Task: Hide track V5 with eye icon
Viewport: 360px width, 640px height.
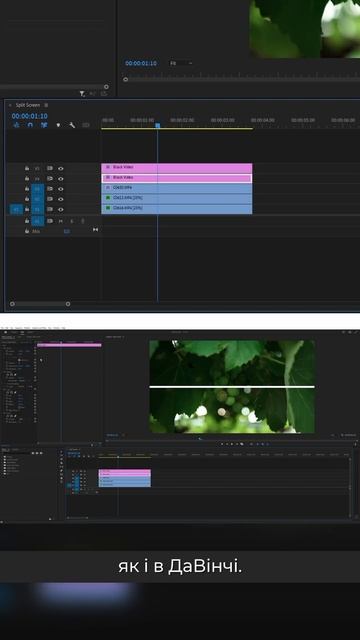Action: 61,168
